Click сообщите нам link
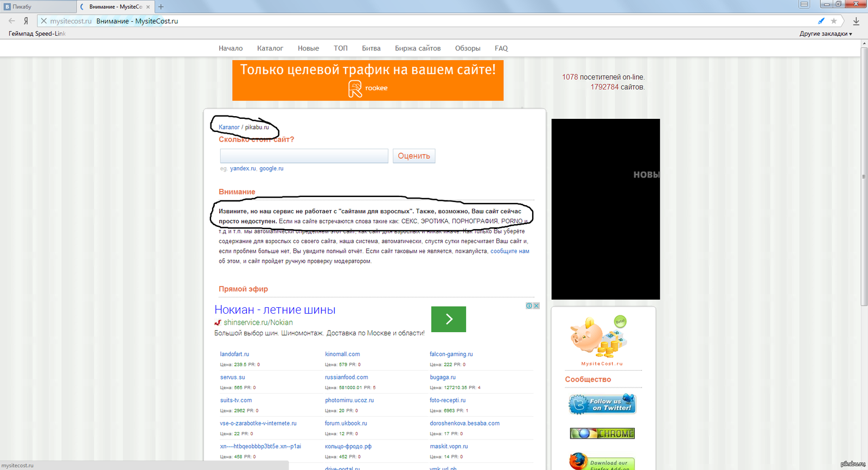 (510, 251)
